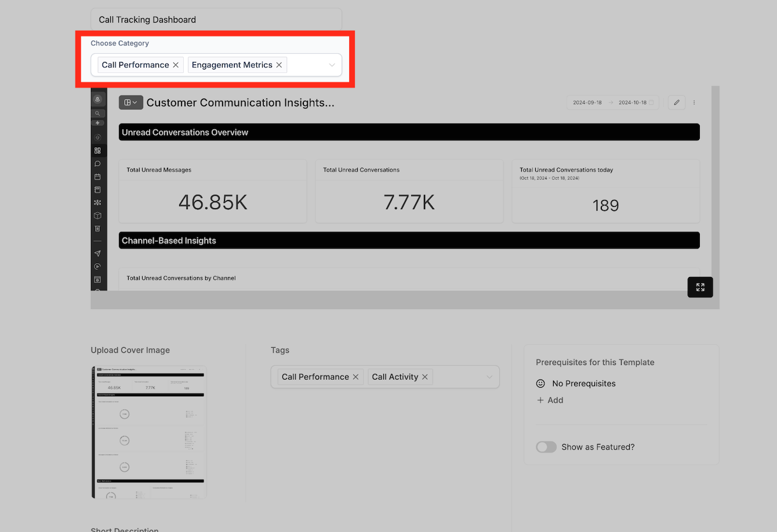Click the plus icon to add a prerequisite
The width and height of the screenshot is (777, 532).
pos(540,400)
